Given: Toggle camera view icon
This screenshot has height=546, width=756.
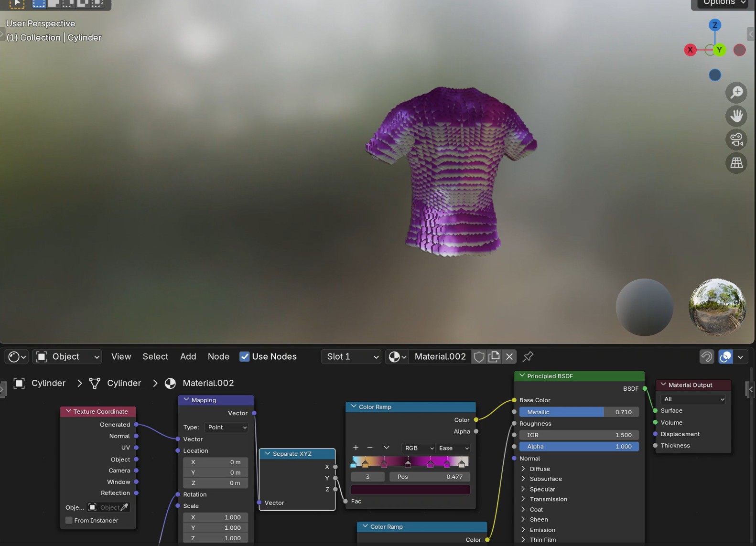Looking at the screenshot, I should pos(736,139).
